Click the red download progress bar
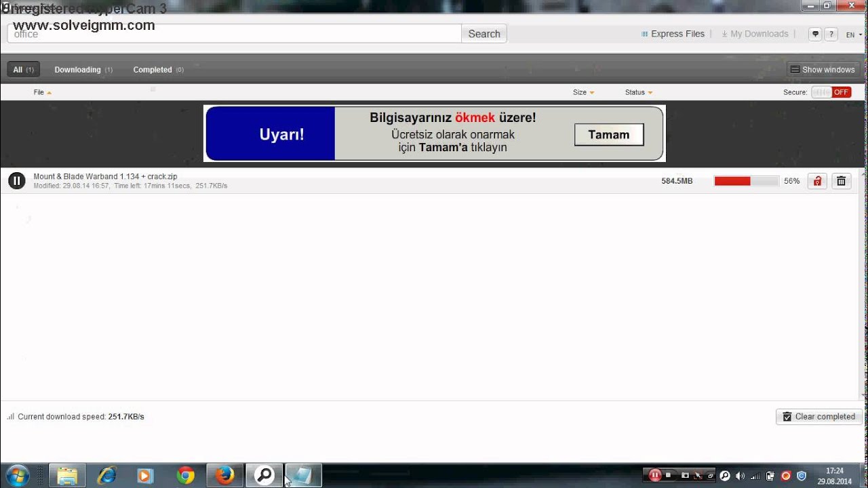 point(746,181)
